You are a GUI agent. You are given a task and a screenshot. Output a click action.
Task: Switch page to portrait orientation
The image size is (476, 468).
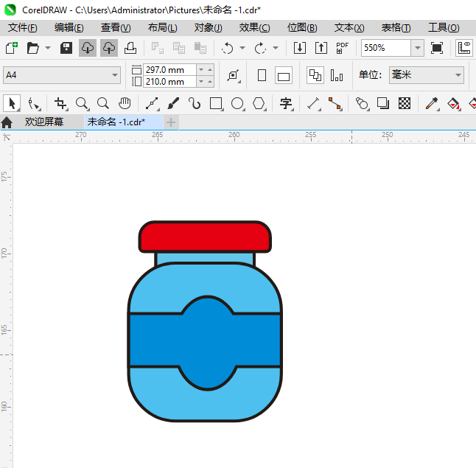[x=262, y=75]
